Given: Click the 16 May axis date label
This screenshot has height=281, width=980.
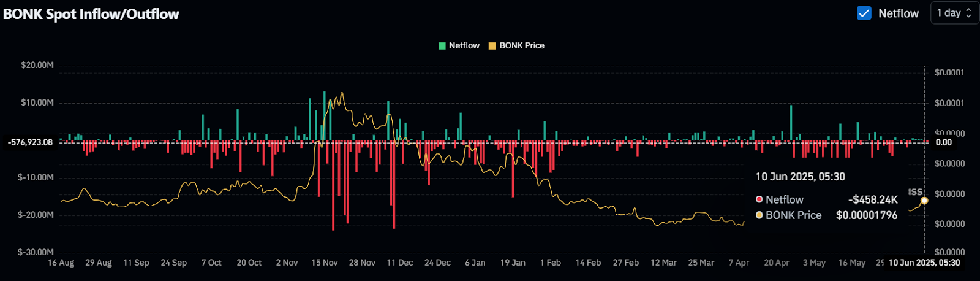Looking at the screenshot, I should [852, 263].
